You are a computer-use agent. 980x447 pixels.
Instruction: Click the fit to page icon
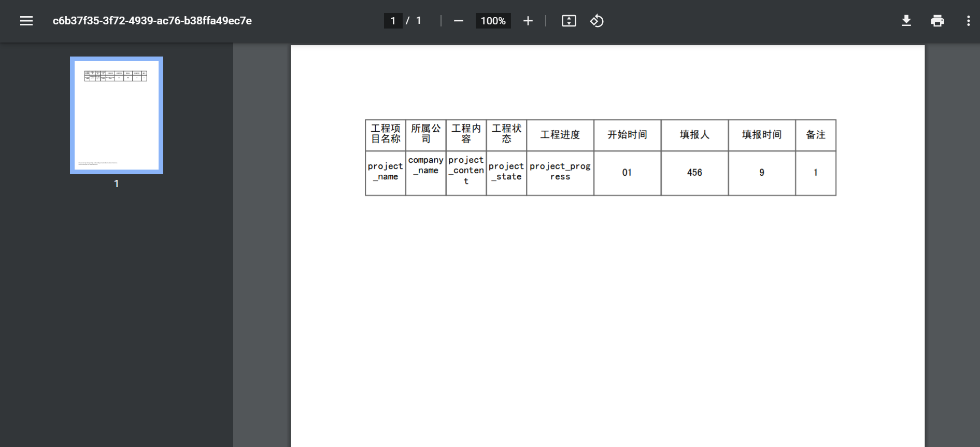click(x=569, y=21)
